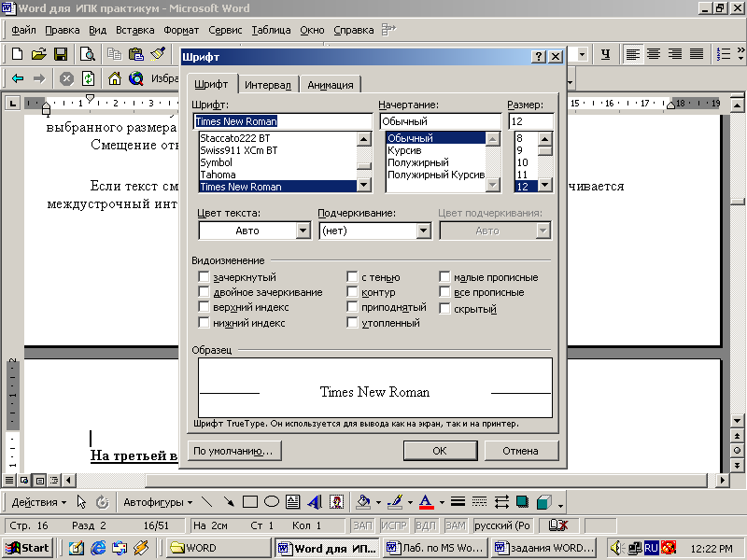This screenshot has width=747, height=560.
Task: Go back with Web toolbar arrow
Action: point(18,78)
